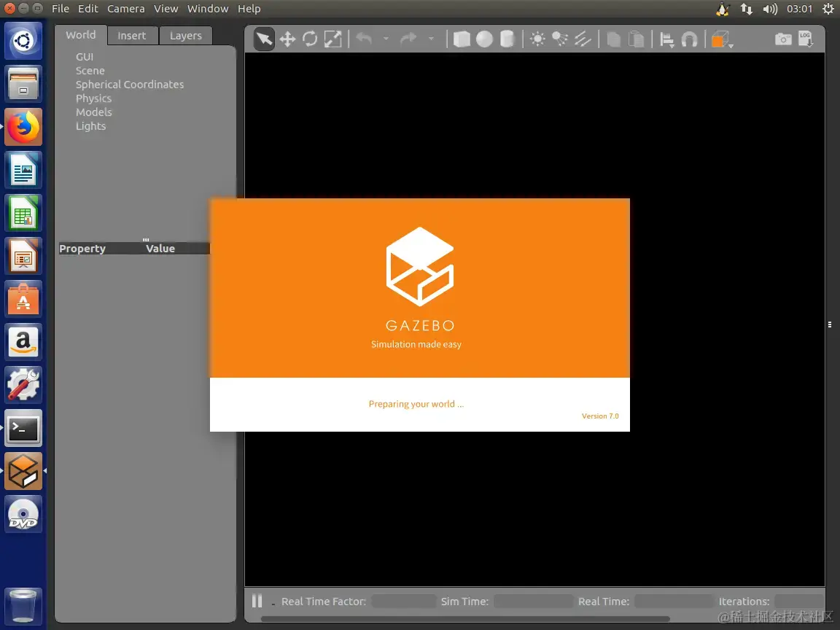Open LibreOffice Calc from launcher

(x=23, y=213)
